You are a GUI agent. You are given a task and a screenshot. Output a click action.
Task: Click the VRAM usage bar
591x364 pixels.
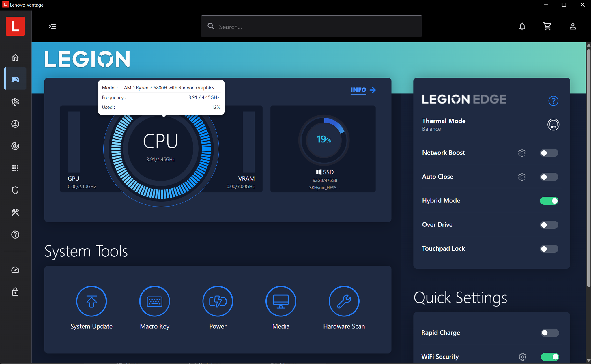pos(248,142)
